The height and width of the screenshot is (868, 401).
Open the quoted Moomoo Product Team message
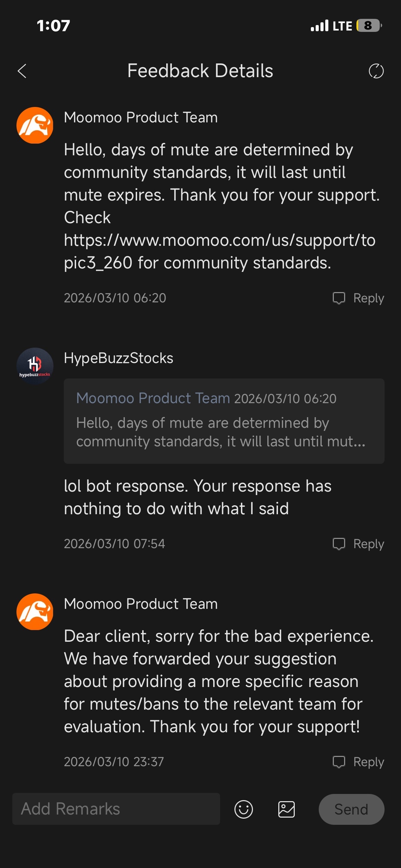[x=224, y=421]
